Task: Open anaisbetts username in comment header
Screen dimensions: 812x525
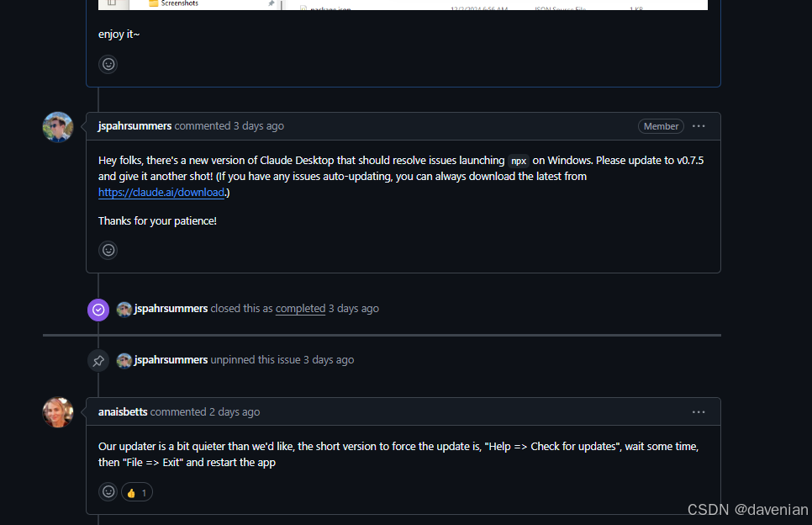Action: pyautogui.click(x=123, y=412)
